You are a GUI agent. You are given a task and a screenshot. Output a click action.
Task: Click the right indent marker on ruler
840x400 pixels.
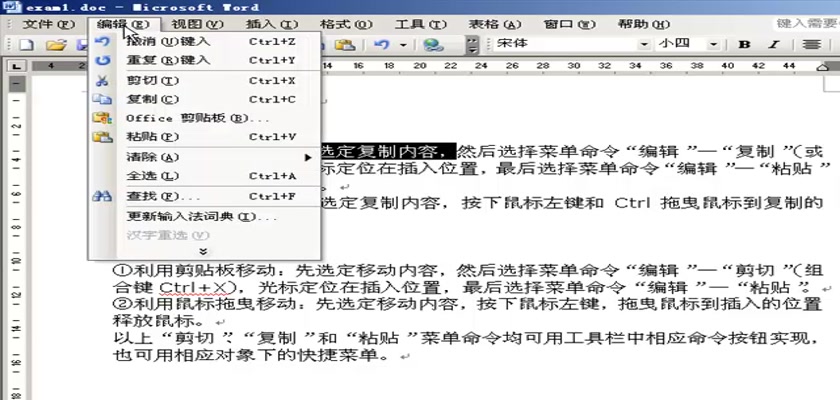pos(823,66)
